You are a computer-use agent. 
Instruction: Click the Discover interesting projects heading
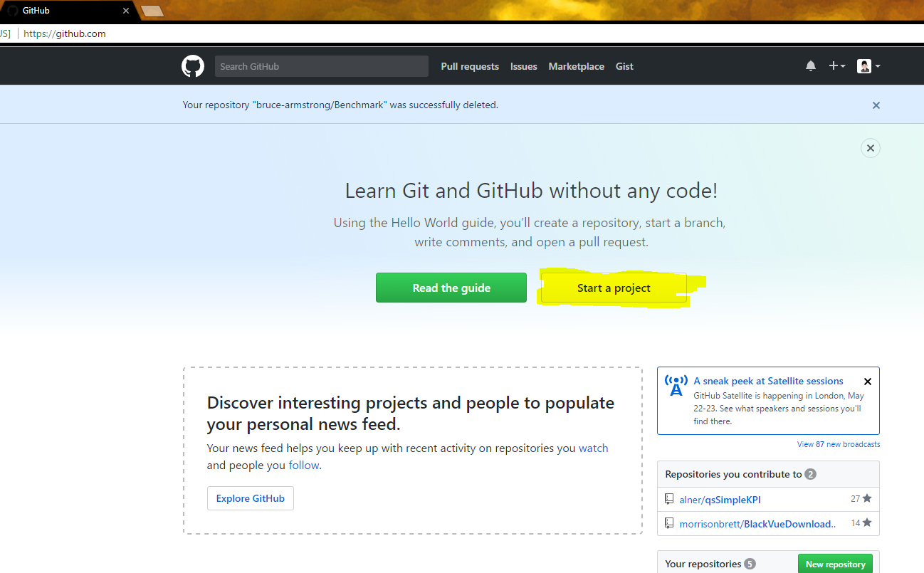point(411,414)
